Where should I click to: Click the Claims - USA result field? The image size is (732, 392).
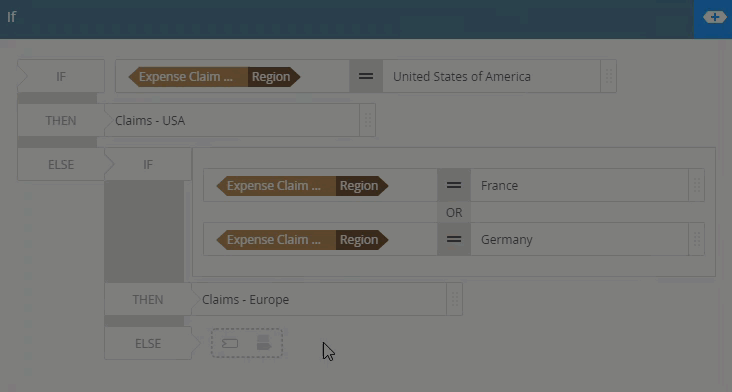[232, 120]
